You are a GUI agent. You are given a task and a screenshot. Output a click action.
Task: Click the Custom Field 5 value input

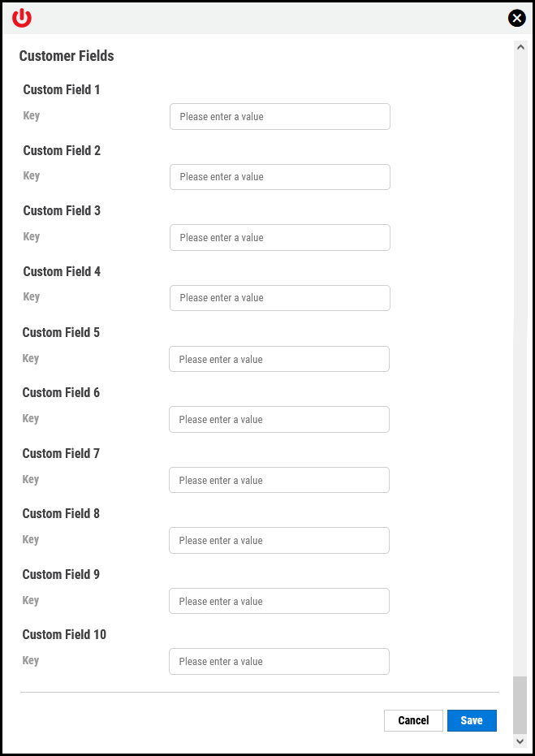pyautogui.click(x=279, y=358)
